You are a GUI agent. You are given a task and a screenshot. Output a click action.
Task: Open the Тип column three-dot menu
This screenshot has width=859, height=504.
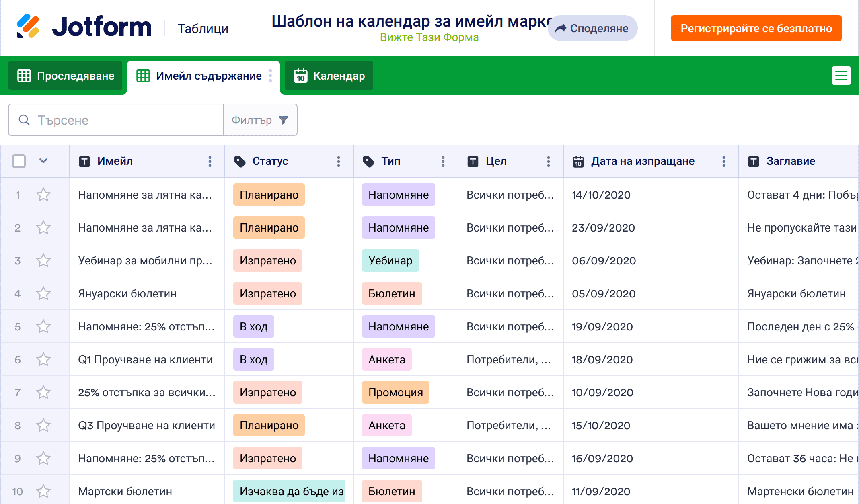click(443, 162)
